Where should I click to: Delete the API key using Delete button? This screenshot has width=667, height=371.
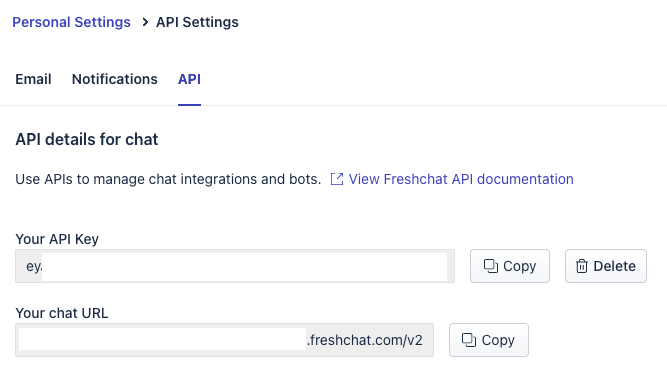pyautogui.click(x=606, y=266)
